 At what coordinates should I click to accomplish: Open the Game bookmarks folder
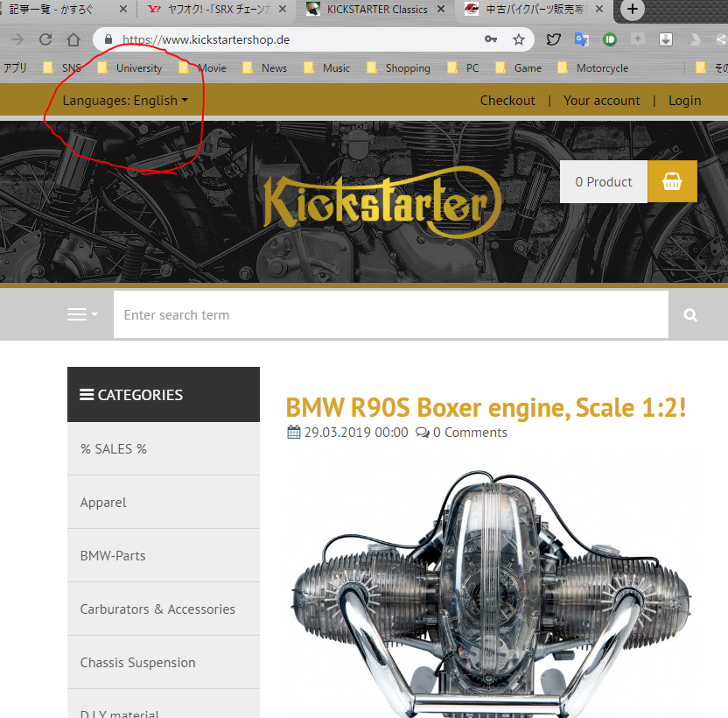[518, 68]
